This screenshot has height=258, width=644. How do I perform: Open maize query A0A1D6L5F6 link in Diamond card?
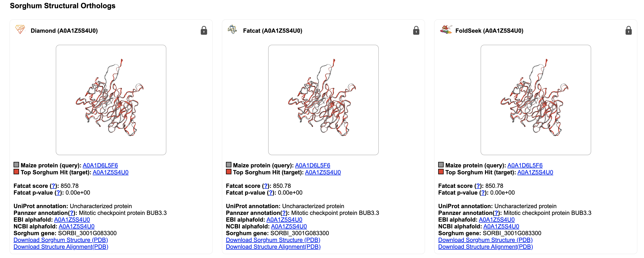point(100,165)
